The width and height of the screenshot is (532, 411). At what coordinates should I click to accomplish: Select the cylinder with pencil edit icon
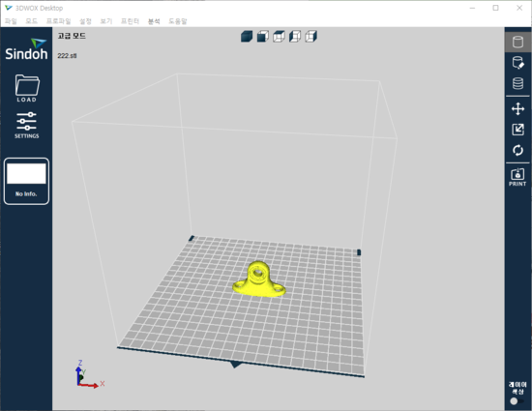click(517, 63)
